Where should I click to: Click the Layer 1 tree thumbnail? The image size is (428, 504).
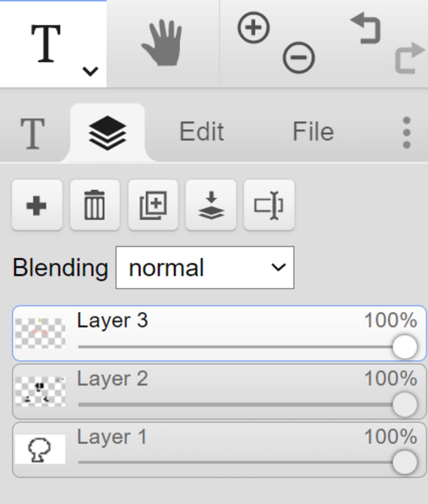point(40,449)
